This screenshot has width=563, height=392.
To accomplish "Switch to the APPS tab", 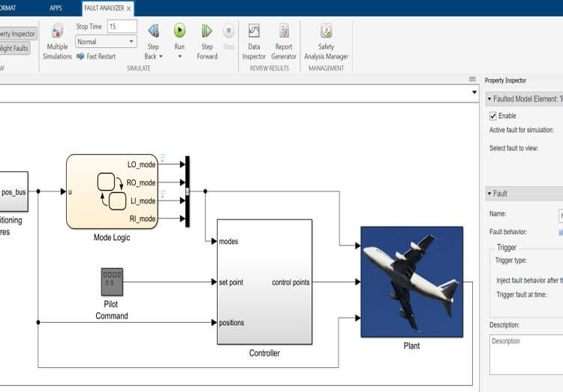I will click(56, 8).
